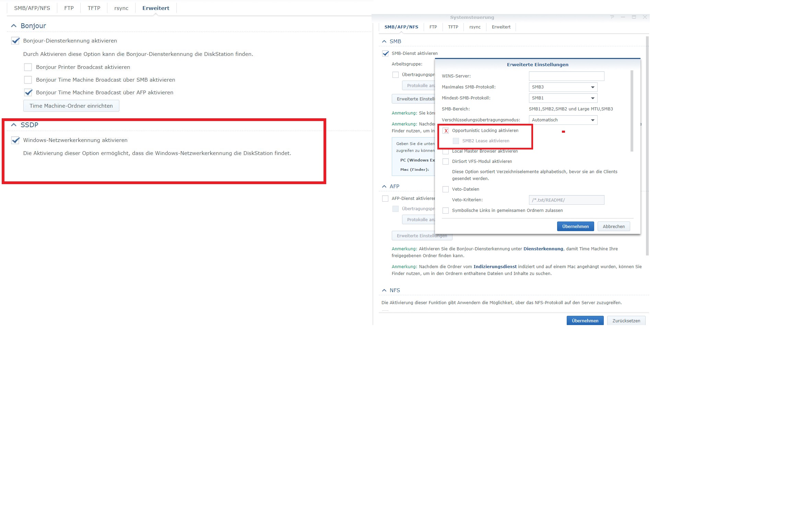The height and width of the screenshot is (526, 812).
Task: Click Übernehmen in Erweiterte Einstellungen dialog
Action: 575,227
